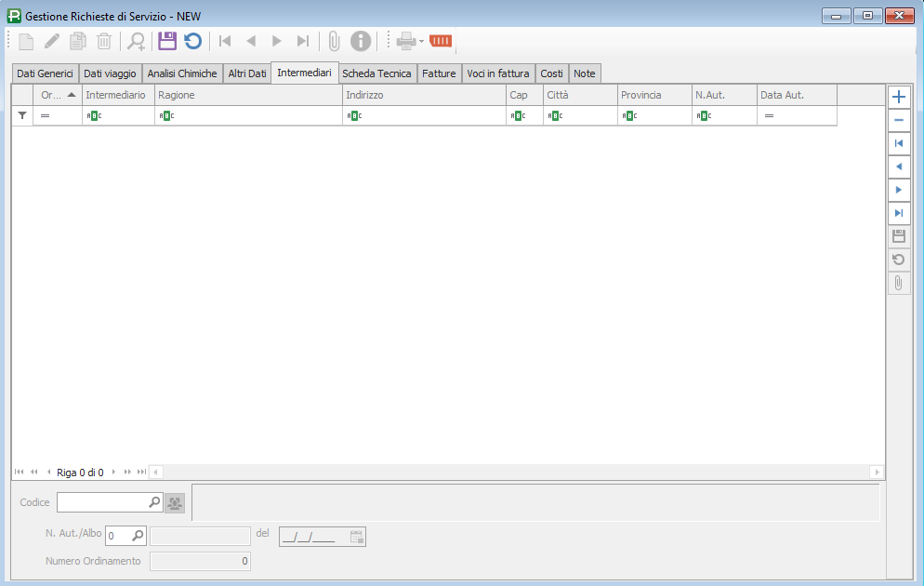Click the Città filter row cell
The width and height of the screenshot is (924, 586).
click(x=580, y=116)
